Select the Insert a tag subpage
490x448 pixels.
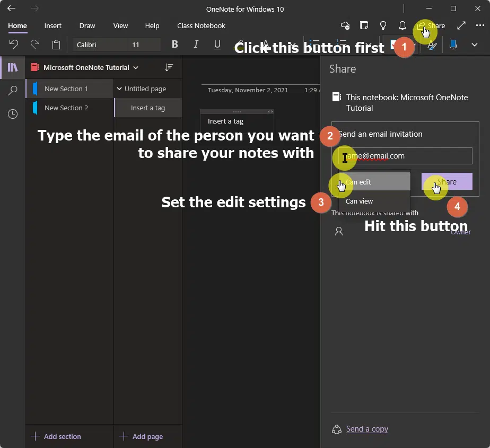point(148,108)
